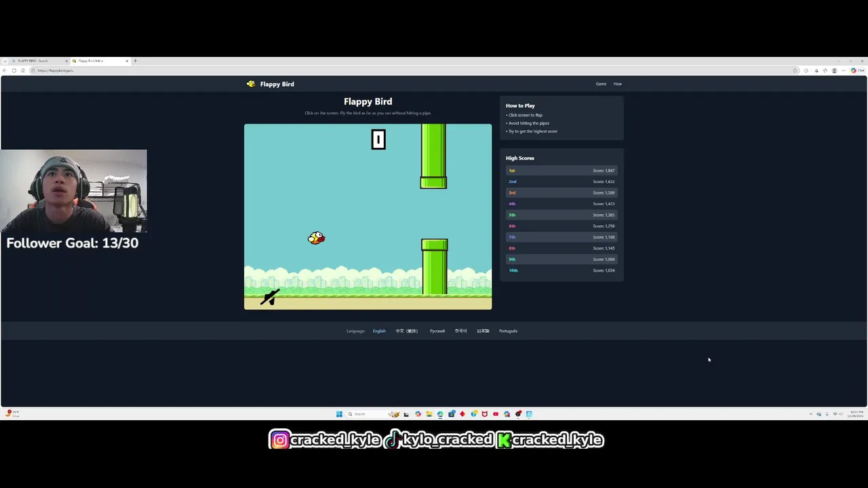
Task: Close the Flappy Bird Online tab
Action: 127,61
